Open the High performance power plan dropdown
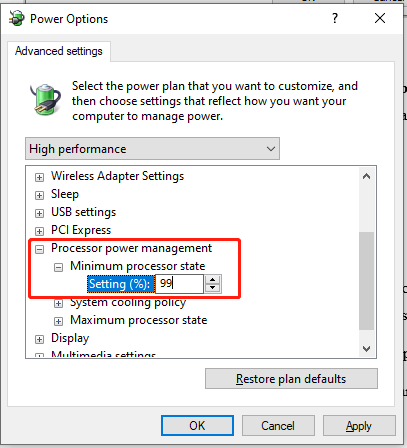The height and width of the screenshot is (448, 407). [152, 149]
